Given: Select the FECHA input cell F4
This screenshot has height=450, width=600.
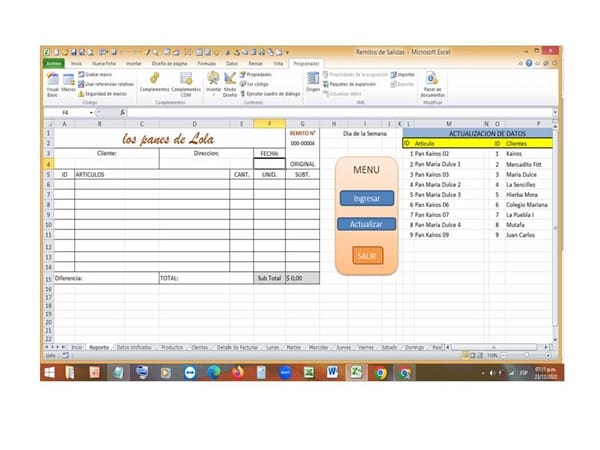Looking at the screenshot, I should [x=269, y=164].
